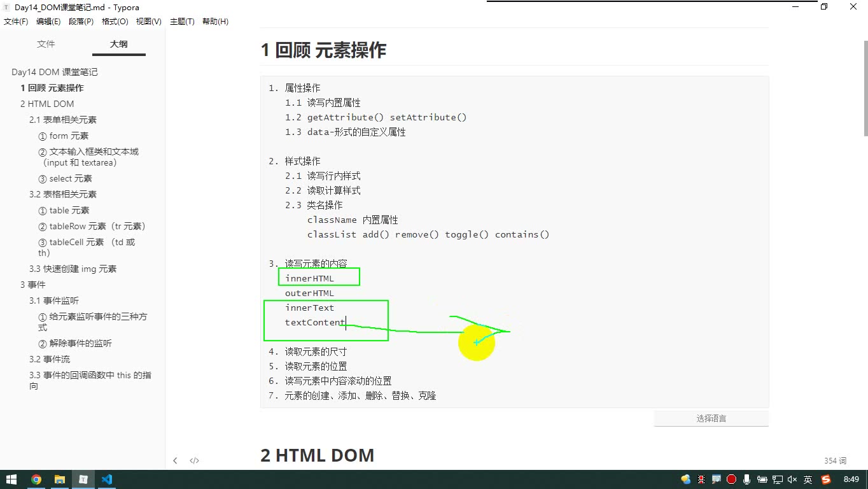Go to '3.2 表格相关元素' outline entry
Viewport: 868px width, 489px height.
(x=63, y=194)
